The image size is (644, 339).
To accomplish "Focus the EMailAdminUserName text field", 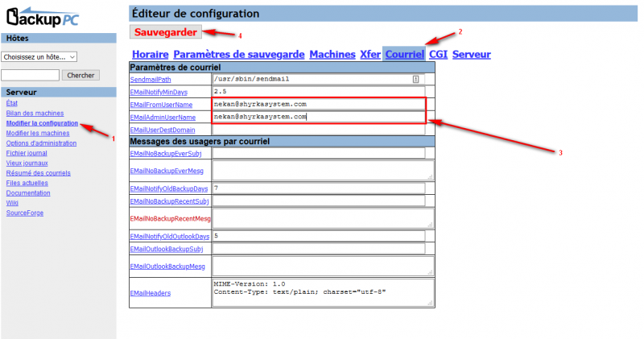I will pos(318,117).
